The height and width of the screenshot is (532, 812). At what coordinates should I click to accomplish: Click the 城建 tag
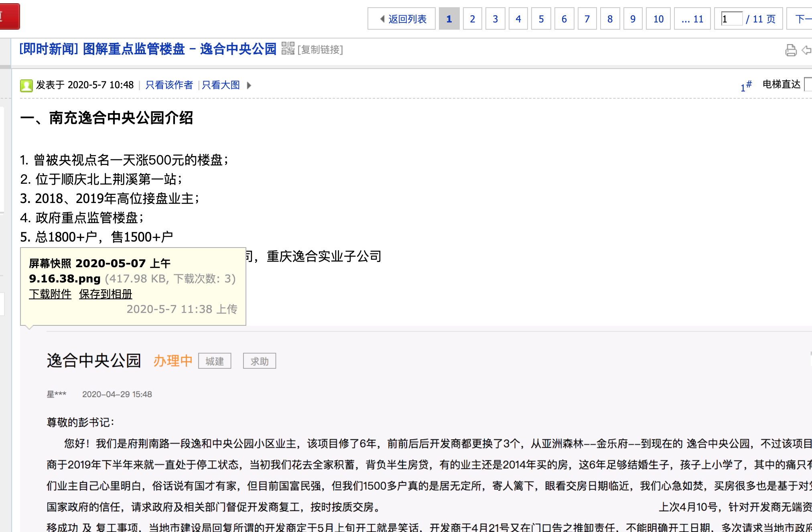click(x=215, y=361)
